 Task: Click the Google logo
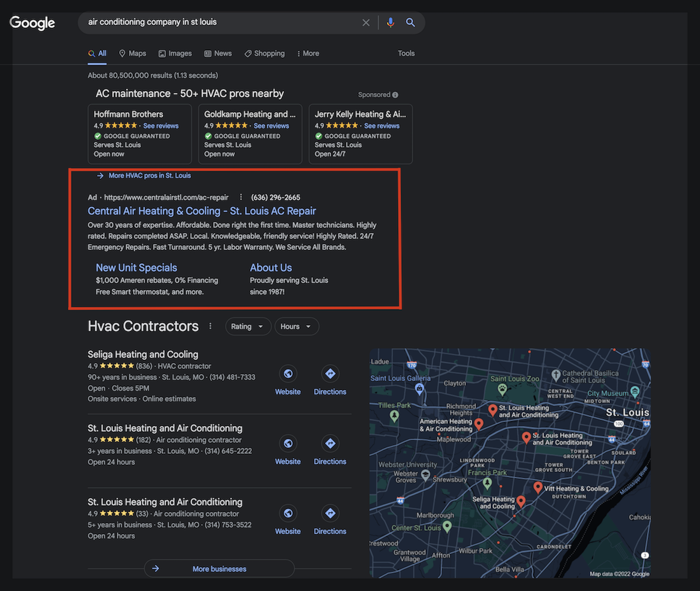pyautogui.click(x=32, y=23)
